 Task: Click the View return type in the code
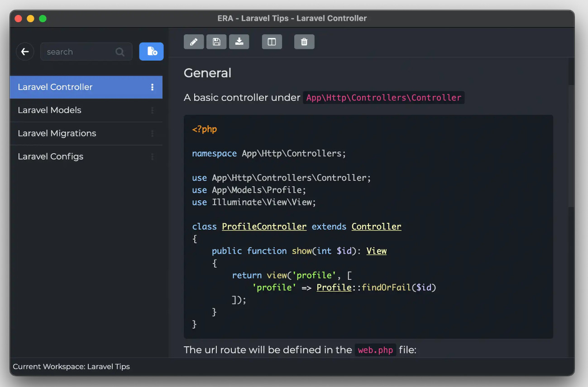(377, 251)
